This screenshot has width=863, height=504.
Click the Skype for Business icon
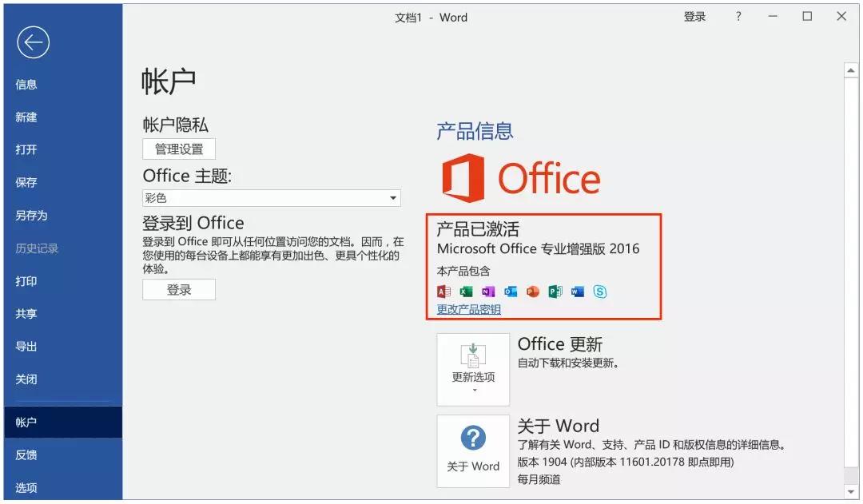(x=600, y=292)
